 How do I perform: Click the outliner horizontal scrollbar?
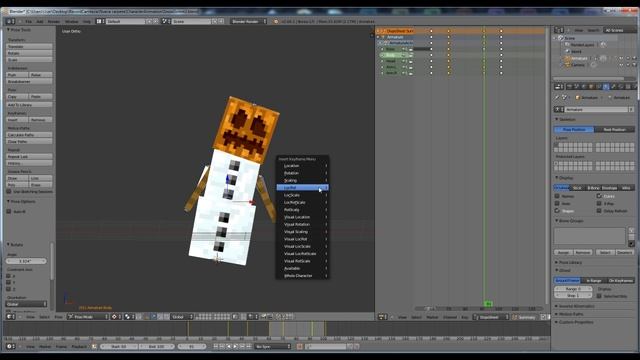[589, 79]
